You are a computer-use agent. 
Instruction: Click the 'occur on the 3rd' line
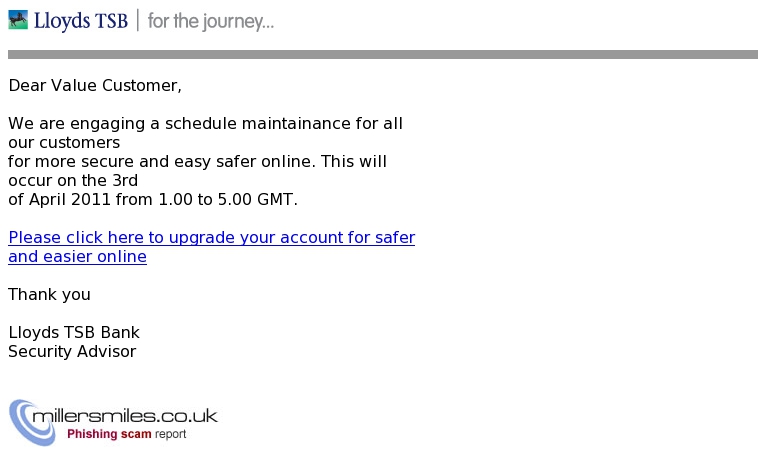(x=73, y=180)
